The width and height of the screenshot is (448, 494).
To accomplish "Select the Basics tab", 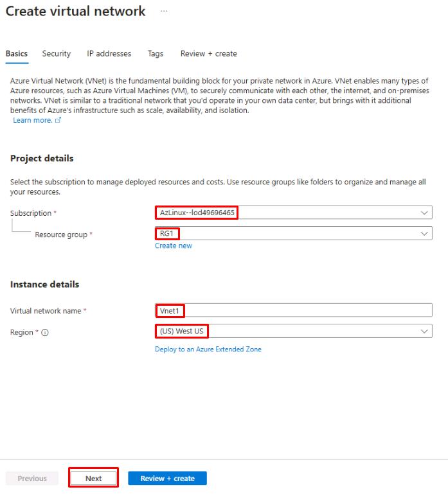I will (x=17, y=53).
